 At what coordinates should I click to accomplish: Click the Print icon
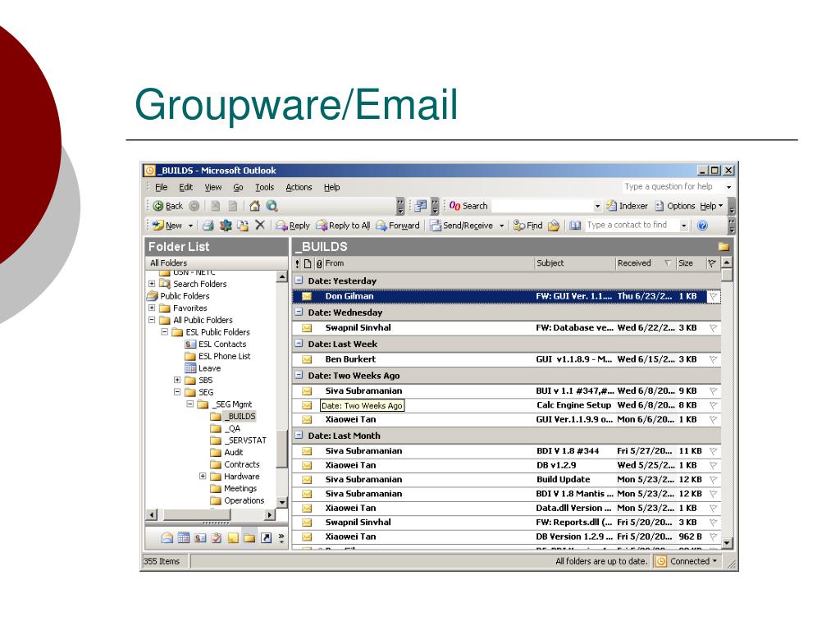(208, 226)
